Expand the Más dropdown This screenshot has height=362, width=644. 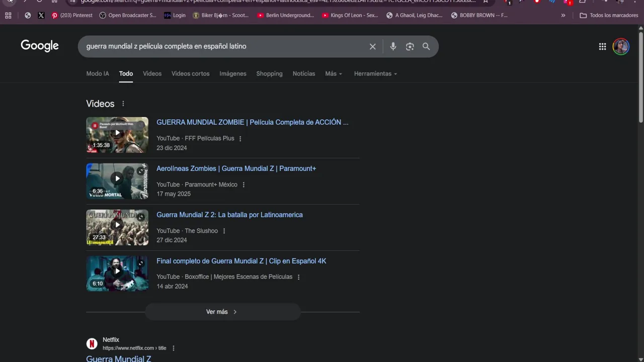click(x=334, y=73)
